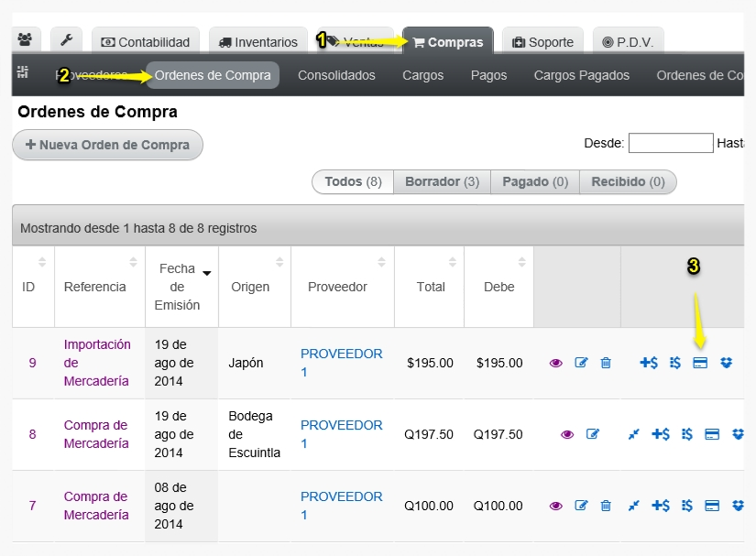Open the grid menu icon in submenu bar

[23, 71]
